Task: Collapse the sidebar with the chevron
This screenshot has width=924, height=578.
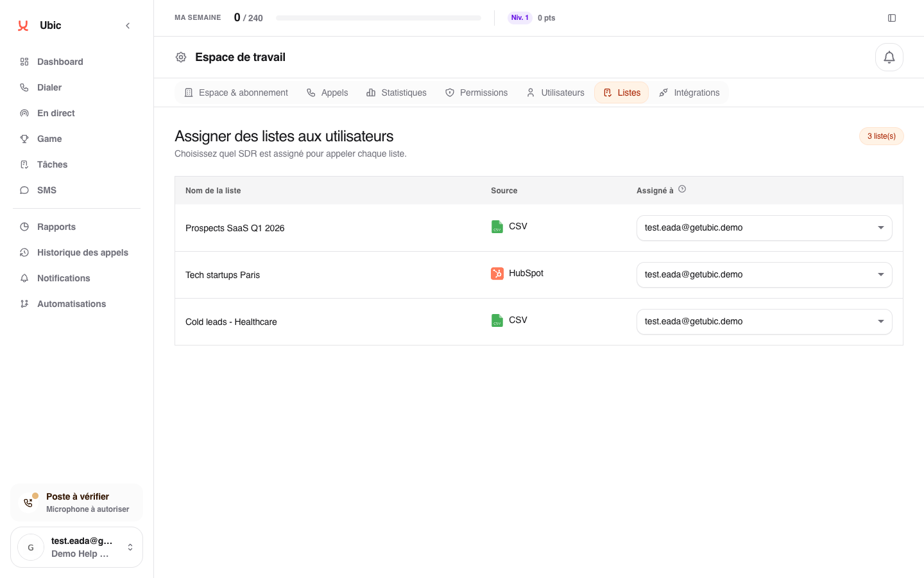Action: pos(128,26)
